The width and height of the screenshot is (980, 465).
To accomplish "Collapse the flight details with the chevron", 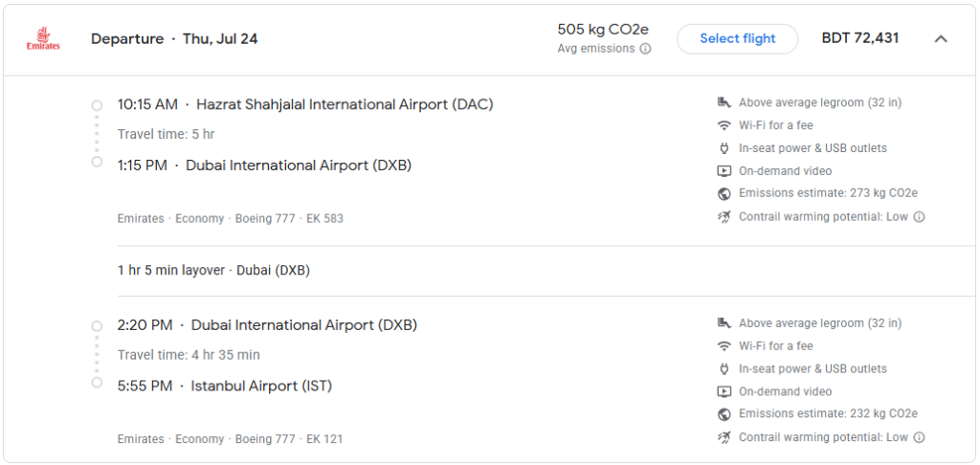I will [x=941, y=38].
